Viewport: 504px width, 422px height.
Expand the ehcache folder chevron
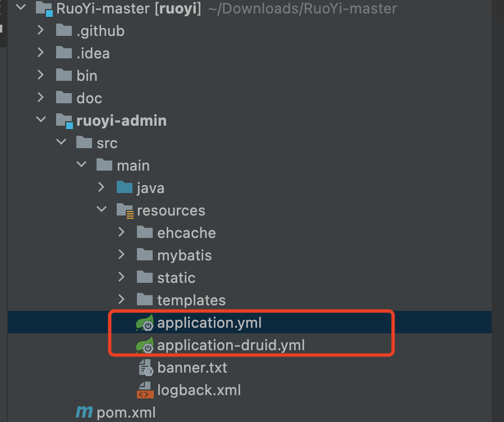[121, 232]
